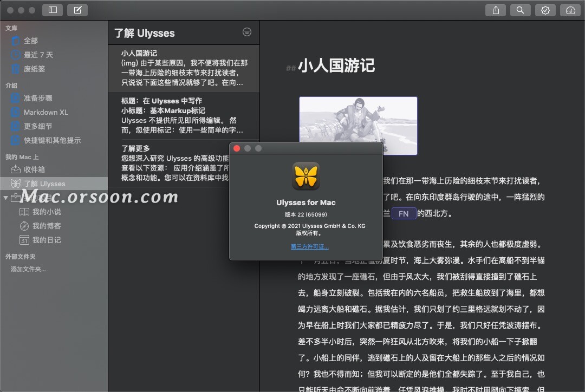Open the 准备步骤 group
Viewport: 585px width, 392px height.
(x=54, y=98)
